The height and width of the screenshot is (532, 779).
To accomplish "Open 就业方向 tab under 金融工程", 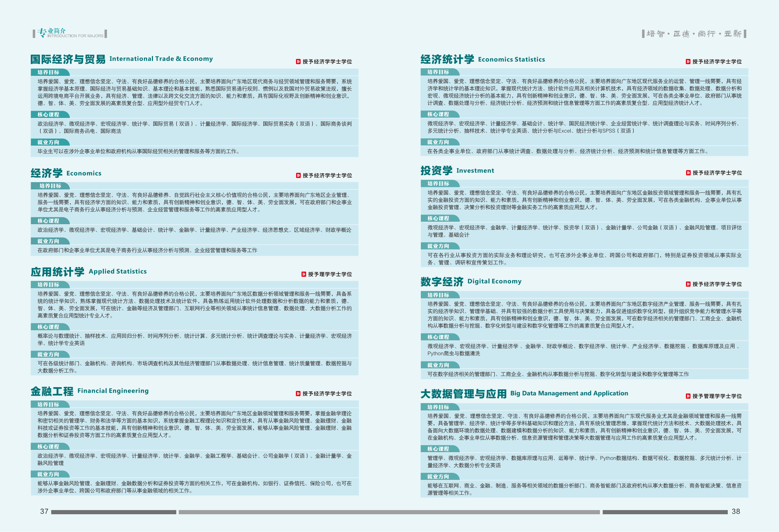I will 50,474.
